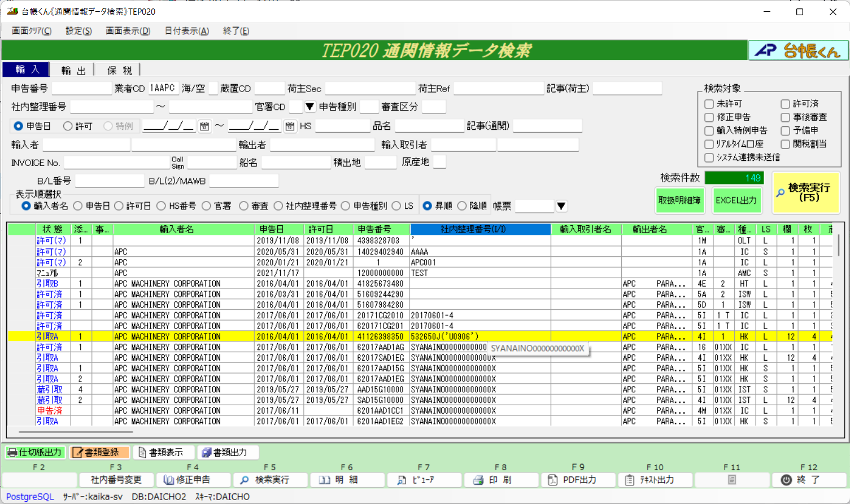Select the row with 申告番号 41825673480

420,284
